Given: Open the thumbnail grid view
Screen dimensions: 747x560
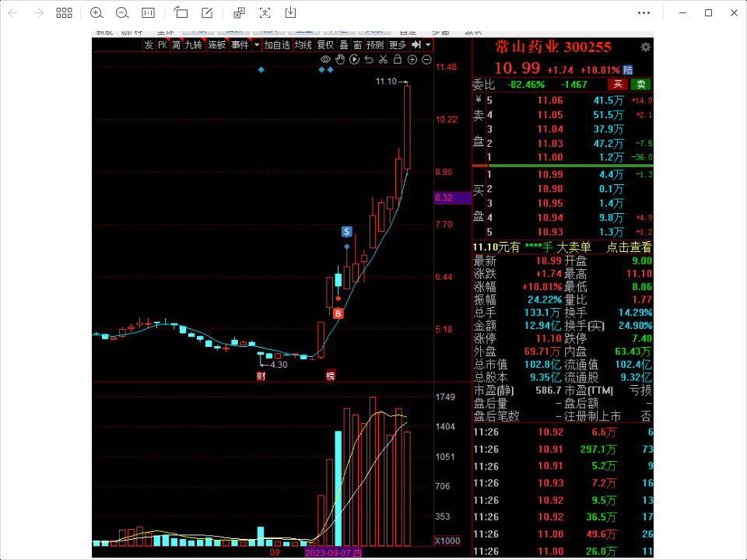Looking at the screenshot, I should pos(64,13).
